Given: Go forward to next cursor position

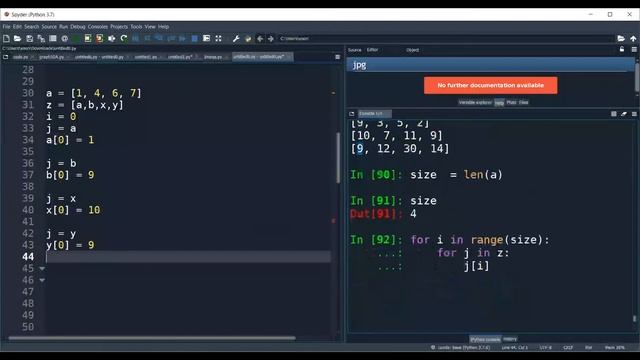Looking at the screenshot, I should tap(271, 38).
